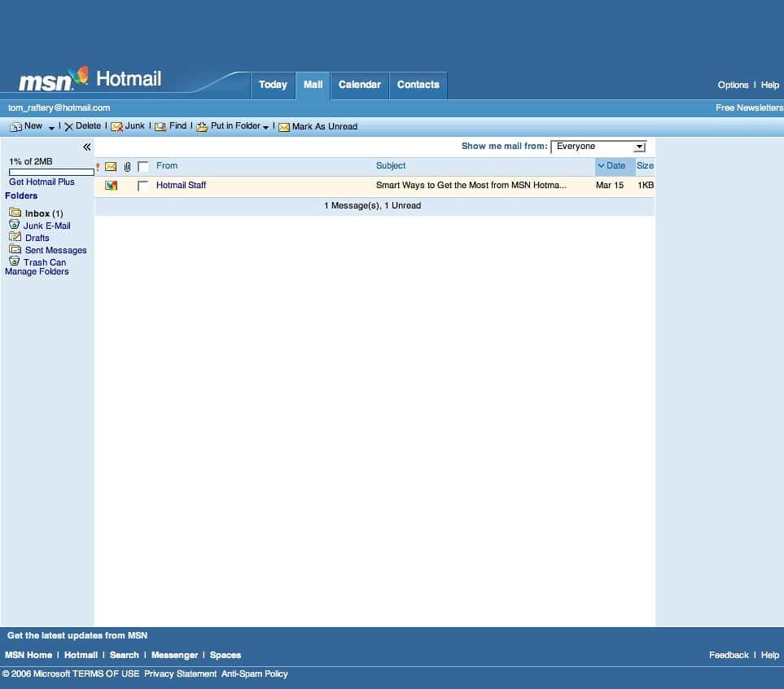Switch to the Calendar tab
The height and width of the screenshot is (689, 784).
pos(360,85)
